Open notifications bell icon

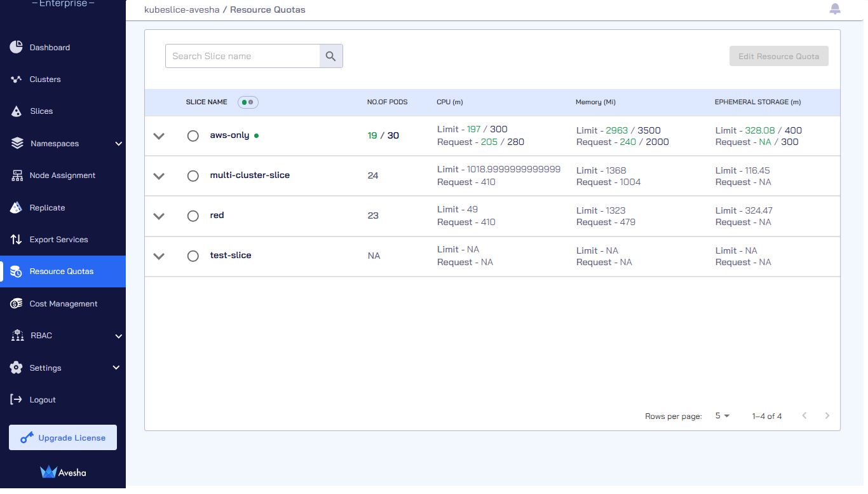pos(835,9)
